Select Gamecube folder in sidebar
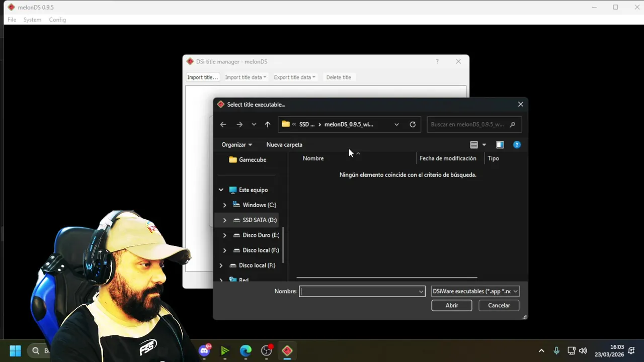 click(x=248, y=160)
